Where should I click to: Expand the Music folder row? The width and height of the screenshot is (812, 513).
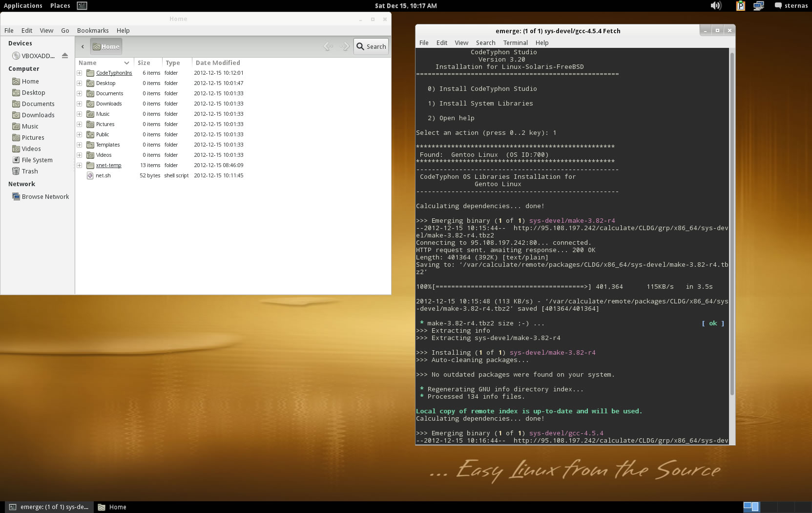79,114
